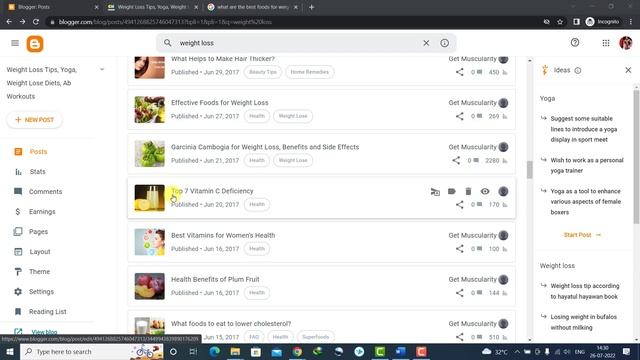Click the Ideas panel scrollbar
This screenshot has height=360, width=640.
click(636, 157)
